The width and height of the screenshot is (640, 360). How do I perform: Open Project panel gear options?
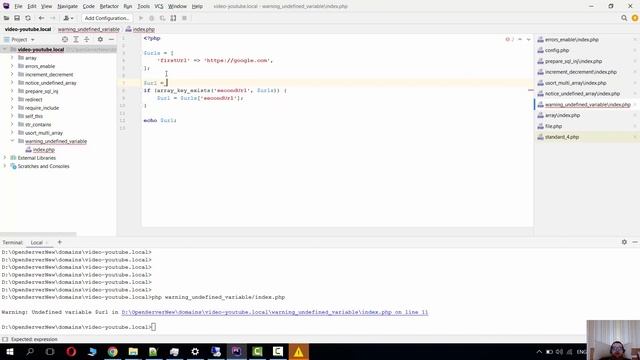point(100,40)
